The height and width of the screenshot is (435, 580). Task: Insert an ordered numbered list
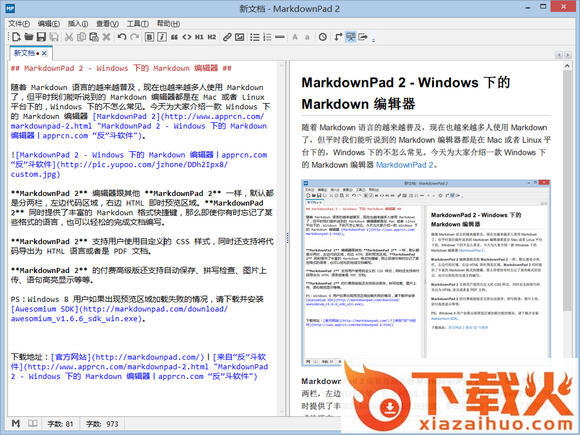(x=267, y=37)
